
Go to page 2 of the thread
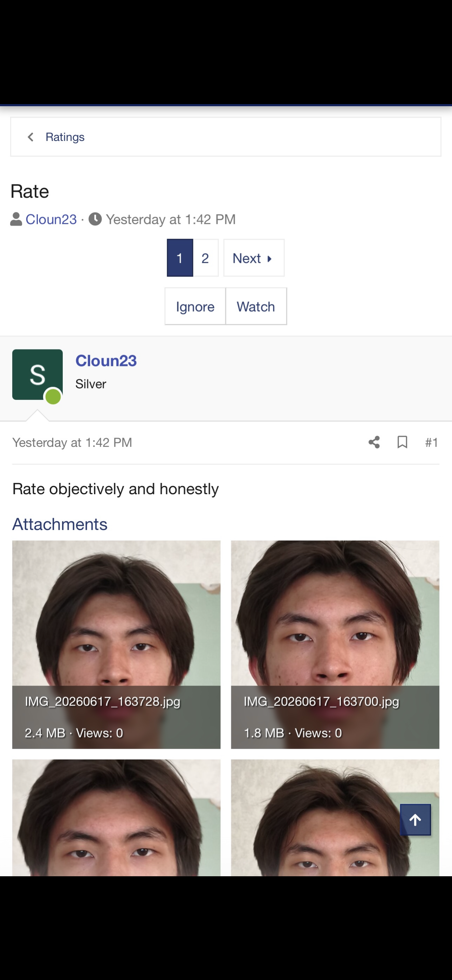(205, 258)
